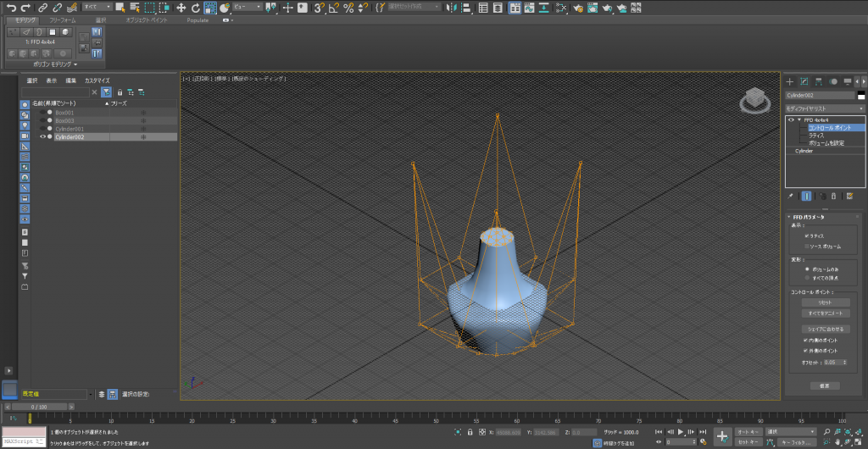Enable the ソース ボリューム checkbox
Screen dimensions: 868x449
tap(807, 246)
